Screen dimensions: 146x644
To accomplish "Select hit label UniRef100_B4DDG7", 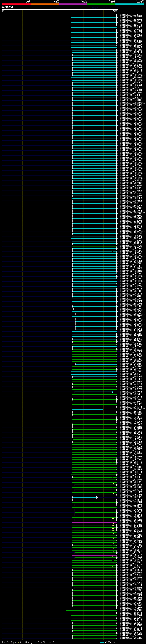I will click(x=131, y=206).
